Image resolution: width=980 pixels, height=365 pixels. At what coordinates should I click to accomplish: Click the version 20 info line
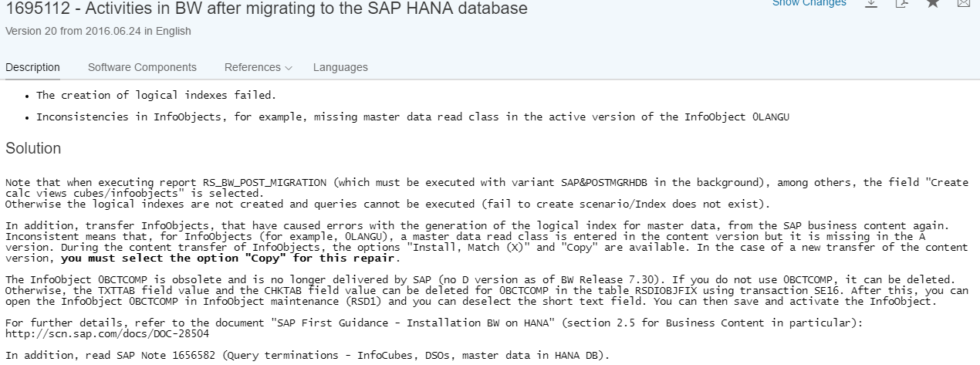[x=98, y=32]
